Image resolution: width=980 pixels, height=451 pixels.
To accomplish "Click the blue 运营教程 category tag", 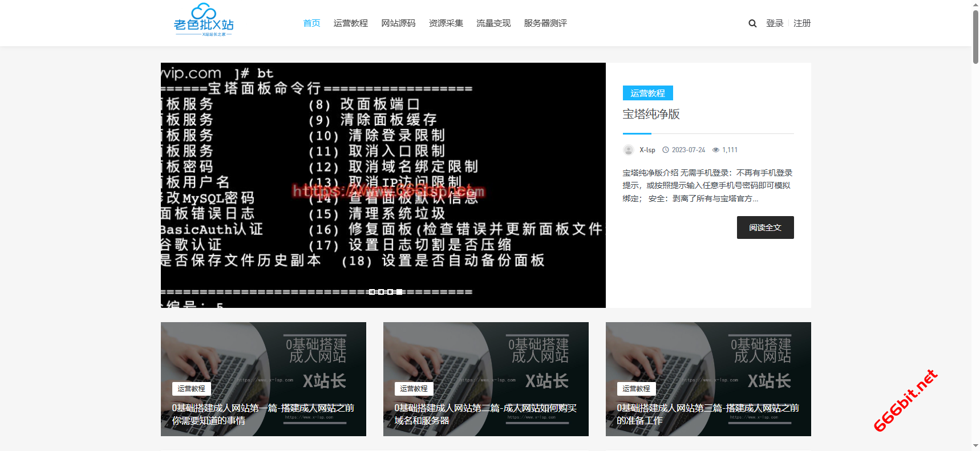I will tap(648, 93).
